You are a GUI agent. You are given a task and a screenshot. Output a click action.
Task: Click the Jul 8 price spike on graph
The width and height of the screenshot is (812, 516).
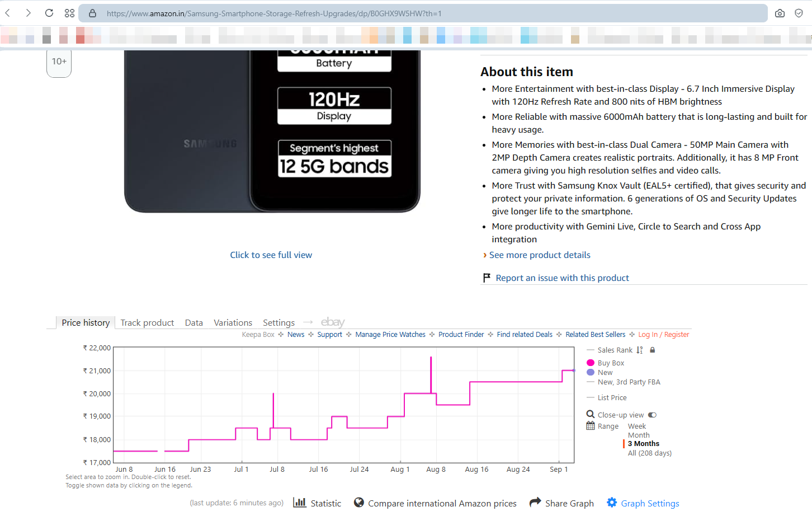273,410
